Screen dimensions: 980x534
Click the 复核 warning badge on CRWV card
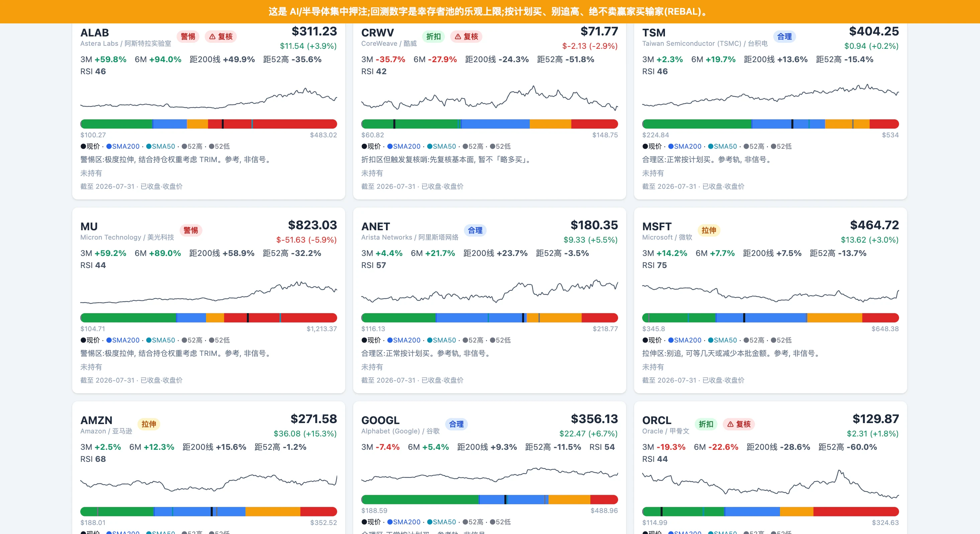(466, 36)
